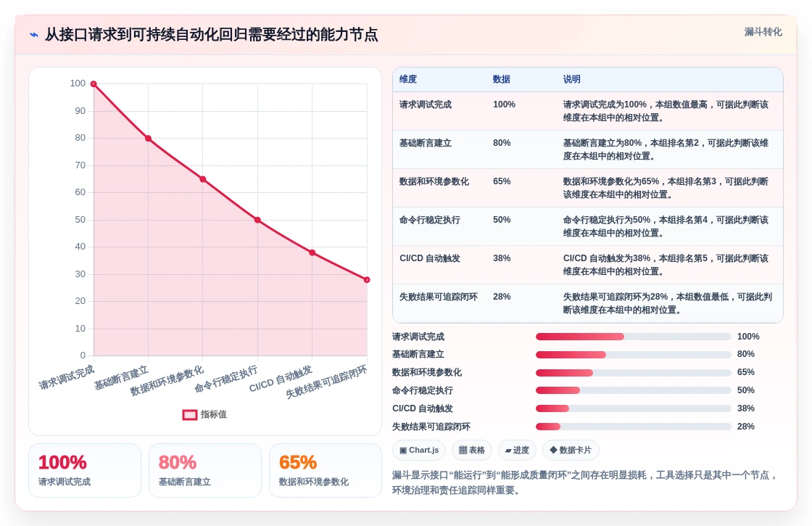Click the 命令行稳定执行 progress bar
This screenshot has width=812, height=526.
(x=634, y=391)
